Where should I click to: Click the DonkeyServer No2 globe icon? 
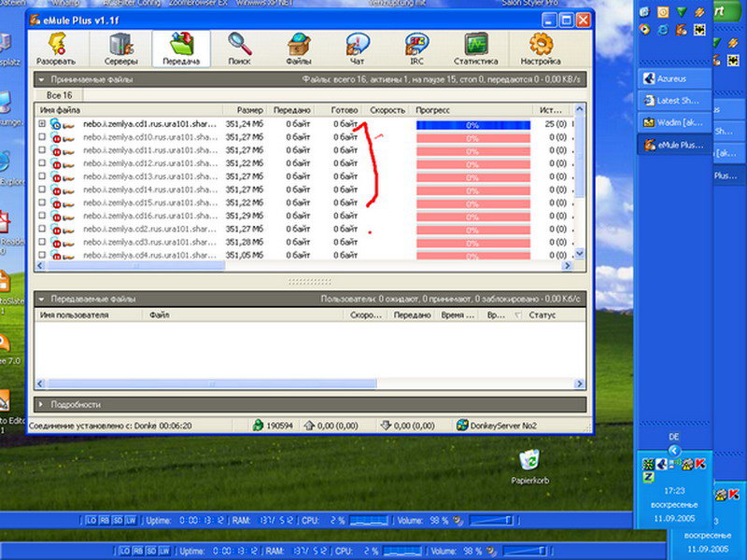[461, 425]
